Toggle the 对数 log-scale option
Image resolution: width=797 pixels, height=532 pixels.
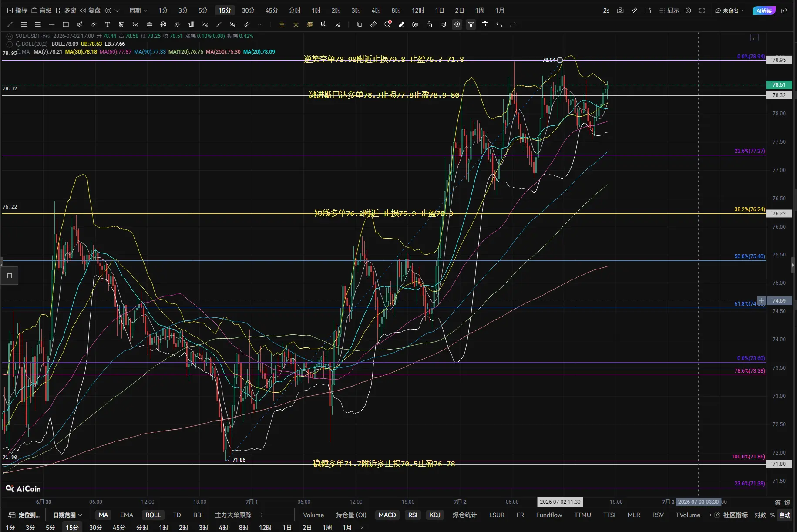pyautogui.click(x=760, y=515)
